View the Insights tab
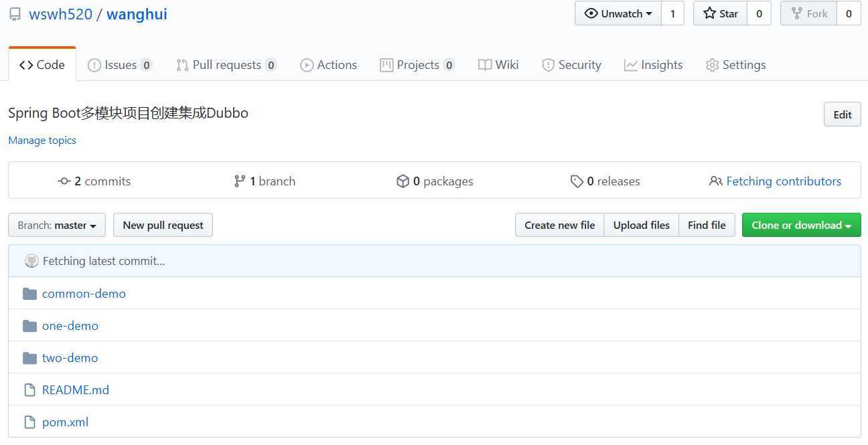 pyautogui.click(x=653, y=65)
